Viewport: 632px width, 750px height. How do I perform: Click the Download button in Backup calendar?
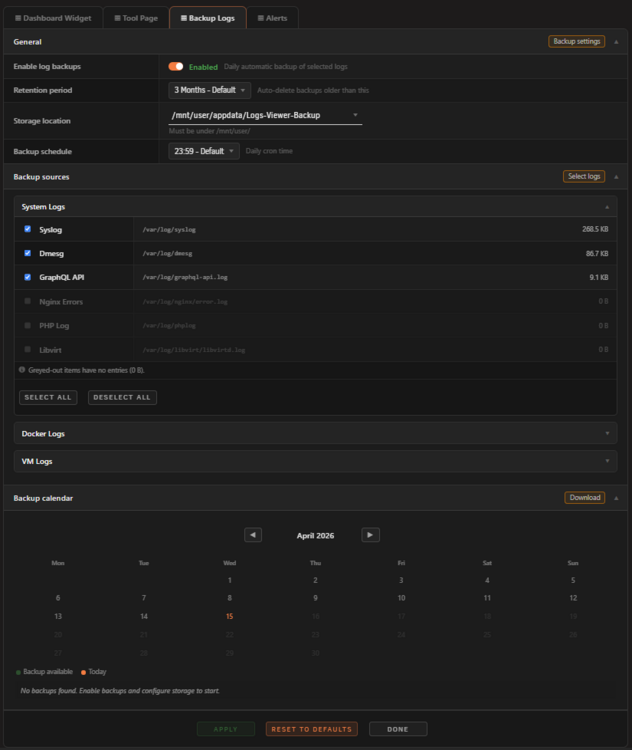[585, 497]
